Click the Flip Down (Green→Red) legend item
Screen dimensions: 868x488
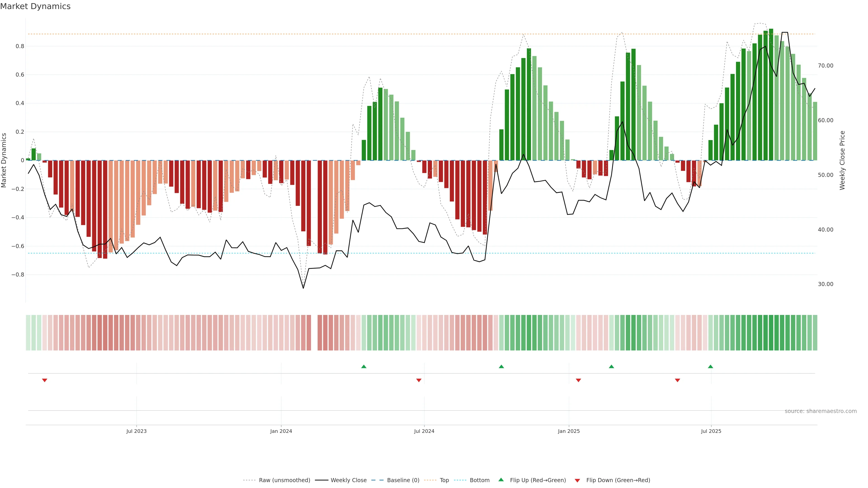pyautogui.click(x=618, y=480)
